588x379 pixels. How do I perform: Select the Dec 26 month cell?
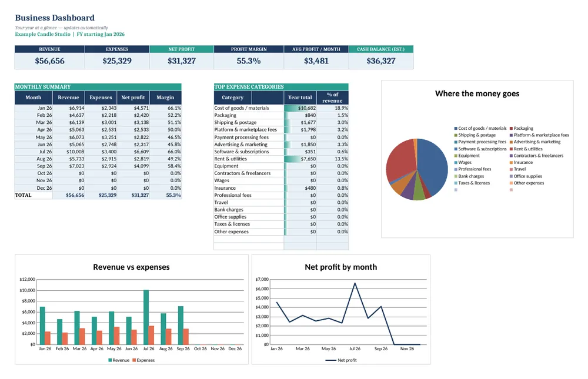34,188
